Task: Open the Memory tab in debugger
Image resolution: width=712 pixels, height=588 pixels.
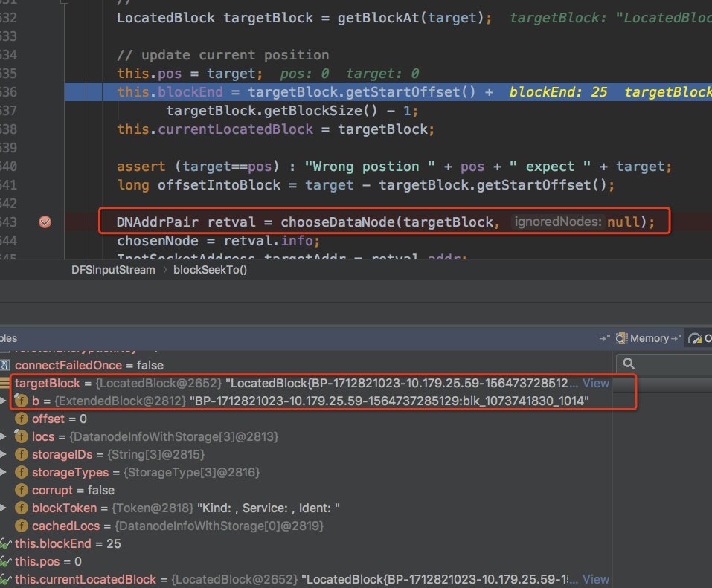Action: click(650, 338)
